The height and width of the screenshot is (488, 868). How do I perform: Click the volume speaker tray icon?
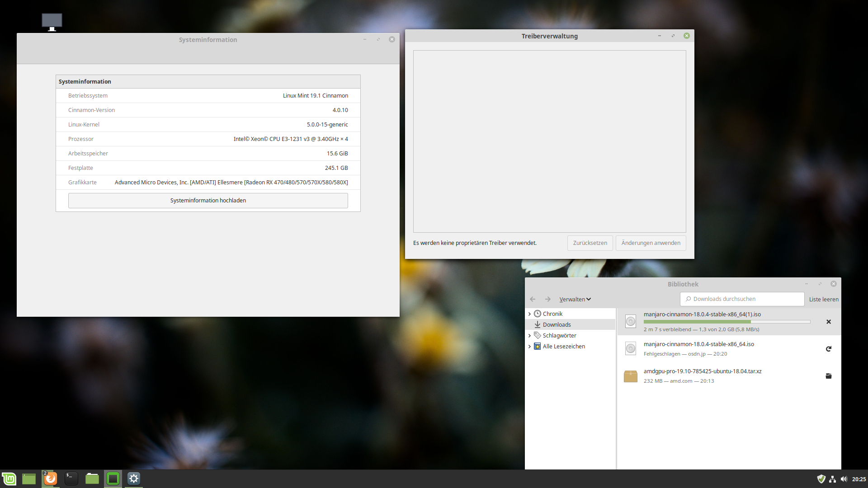pyautogui.click(x=844, y=479)
